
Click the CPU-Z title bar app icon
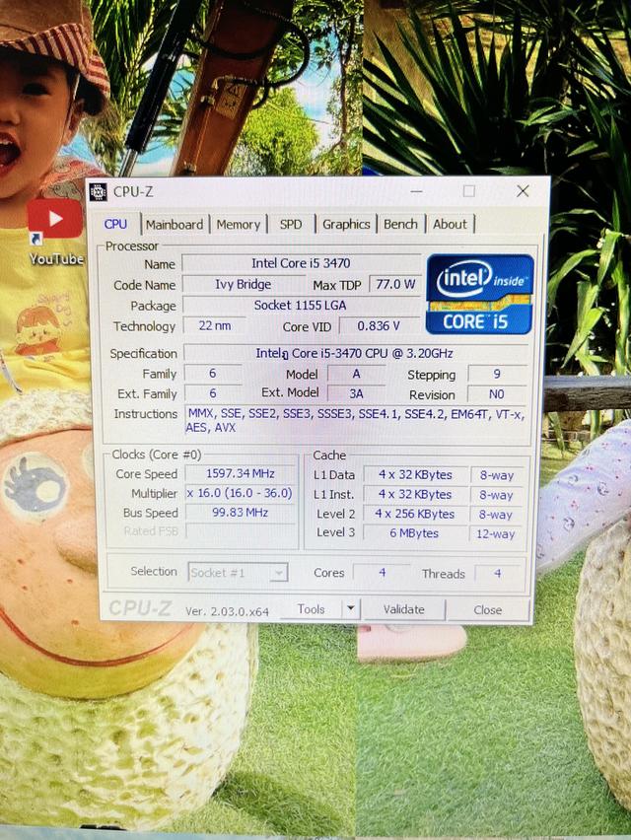tap(98, 192)
